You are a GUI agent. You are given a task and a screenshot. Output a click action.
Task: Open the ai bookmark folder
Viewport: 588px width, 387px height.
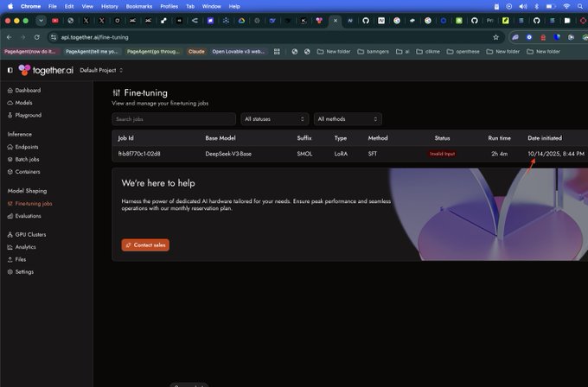pyautogui.click(x=403, y=51)
